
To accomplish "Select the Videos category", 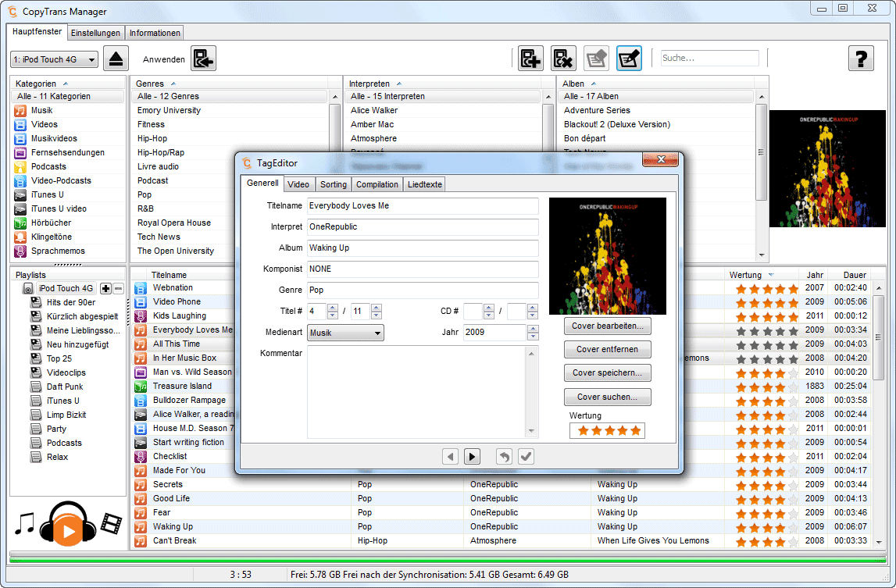I will click(x=68, y=124).
